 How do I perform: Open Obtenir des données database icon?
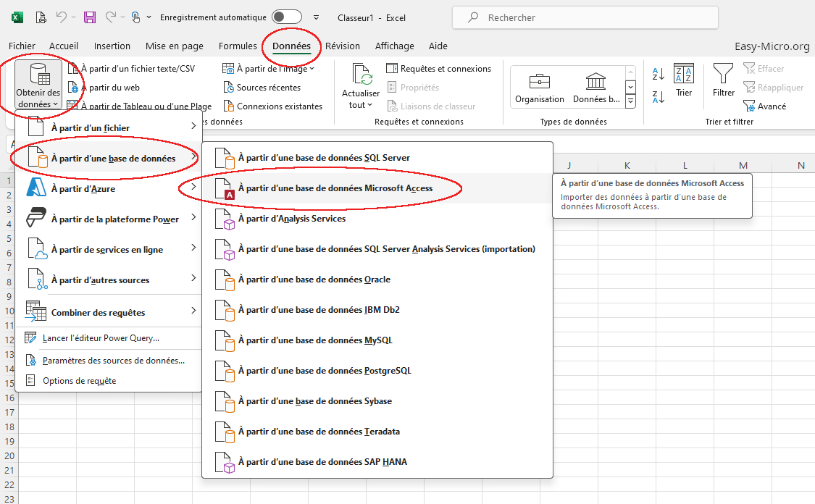pos(40,75)
